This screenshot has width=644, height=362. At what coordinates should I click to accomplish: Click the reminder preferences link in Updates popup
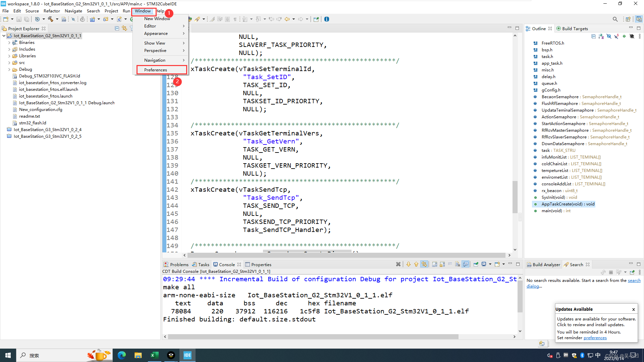tap(595, 338)
